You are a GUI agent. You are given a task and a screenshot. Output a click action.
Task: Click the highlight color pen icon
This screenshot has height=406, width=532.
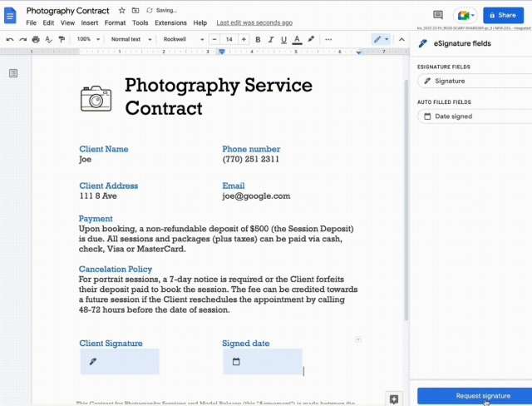(311, 39)
